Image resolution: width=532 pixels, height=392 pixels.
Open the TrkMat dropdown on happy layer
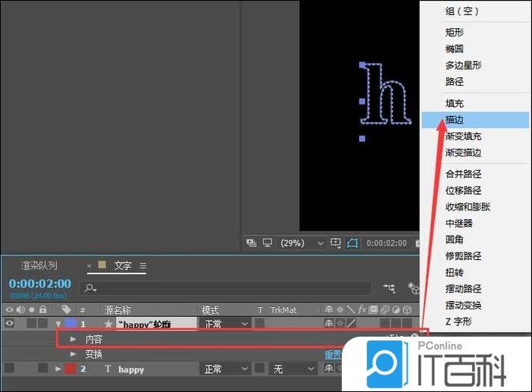293,369
